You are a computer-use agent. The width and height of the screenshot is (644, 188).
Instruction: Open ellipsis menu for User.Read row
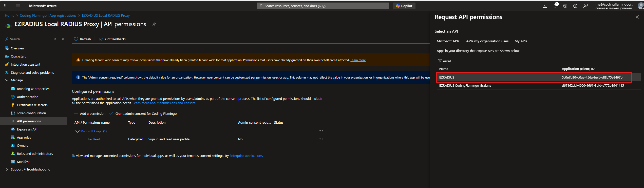coord(321,139)
